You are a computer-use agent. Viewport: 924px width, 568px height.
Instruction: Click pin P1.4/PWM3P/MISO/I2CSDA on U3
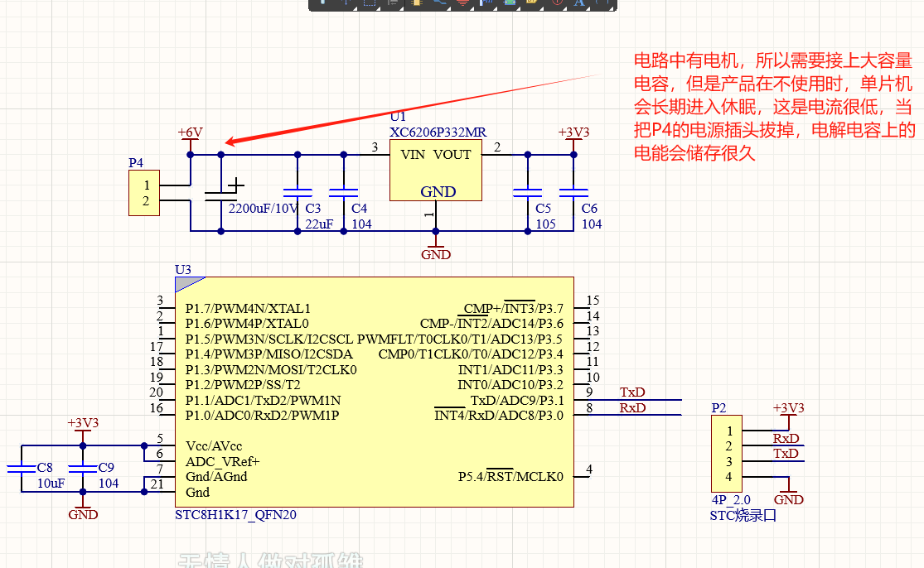coord(268,354)
